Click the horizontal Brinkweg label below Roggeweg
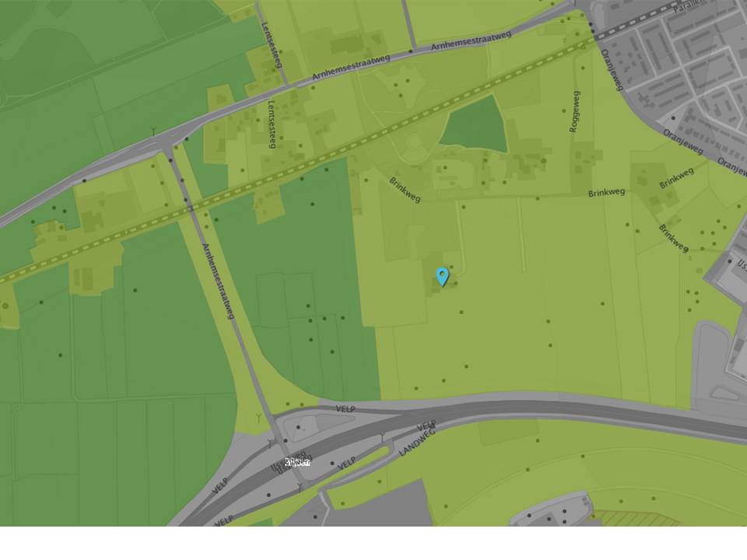 click(x=606, y=193)
